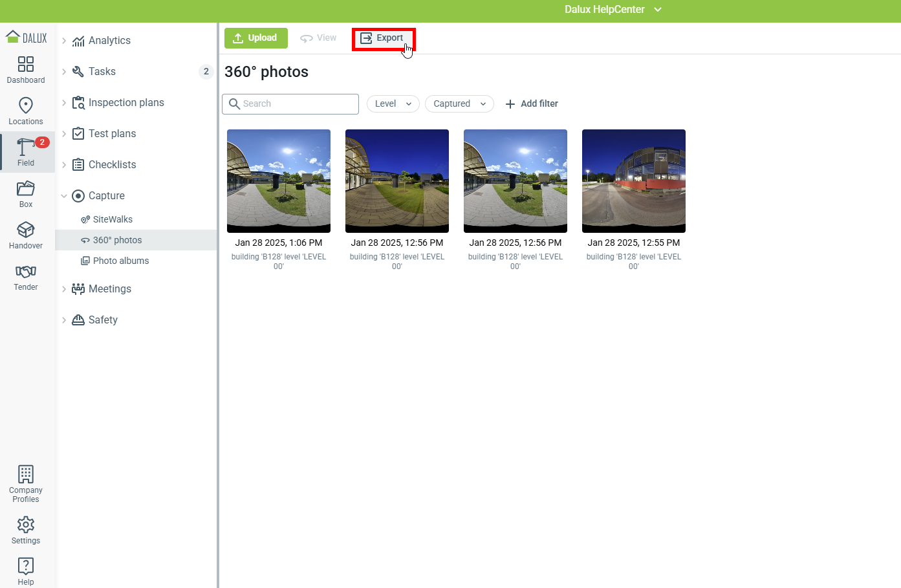Open the Captured filter dropdown
The image size is (901, 588).
[x=459, y=103]
